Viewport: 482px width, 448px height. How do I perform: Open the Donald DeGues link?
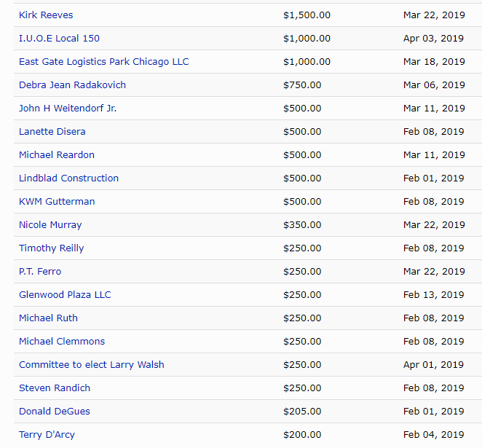tap(55, 412)
